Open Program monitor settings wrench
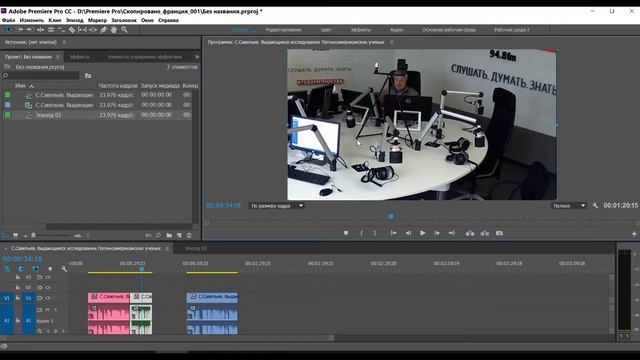This screenshot has width=640, height=360. click(x=595, y=206)
